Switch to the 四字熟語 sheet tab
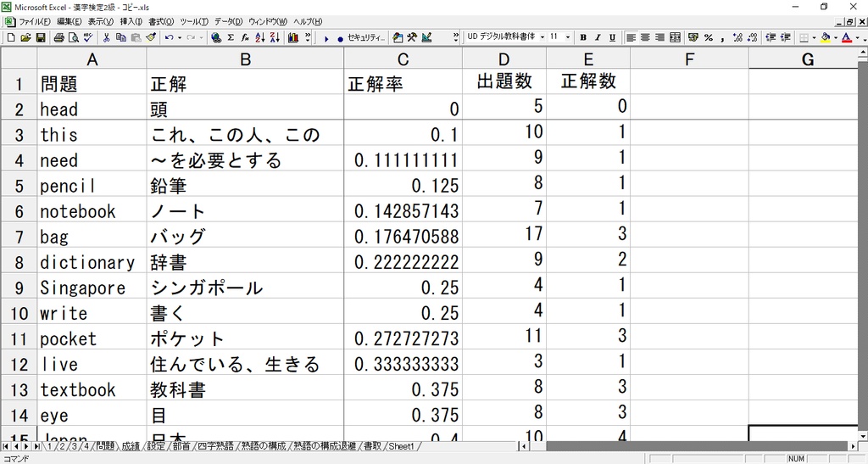Screen dimensions: 868x464 point(215,446)
